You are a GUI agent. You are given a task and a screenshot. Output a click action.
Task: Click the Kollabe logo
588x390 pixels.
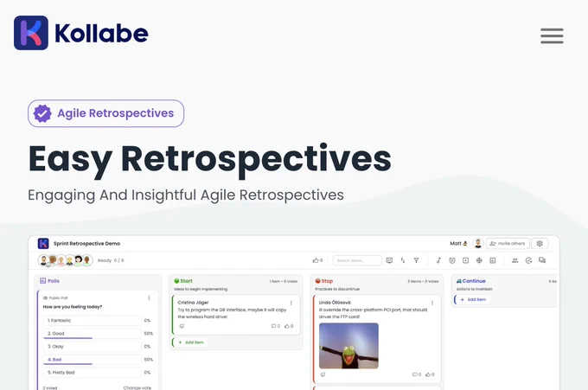click(81, 33)
